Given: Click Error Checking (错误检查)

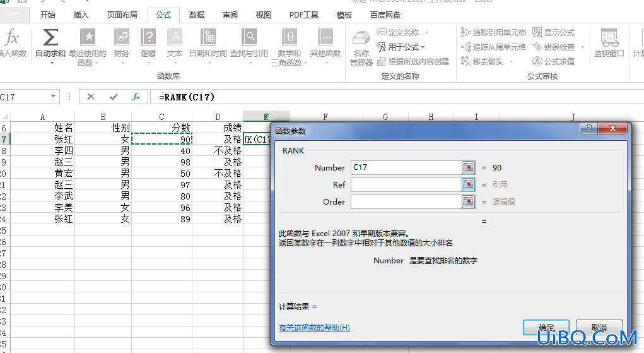Looking at the screenshot, I should (554, 47).
